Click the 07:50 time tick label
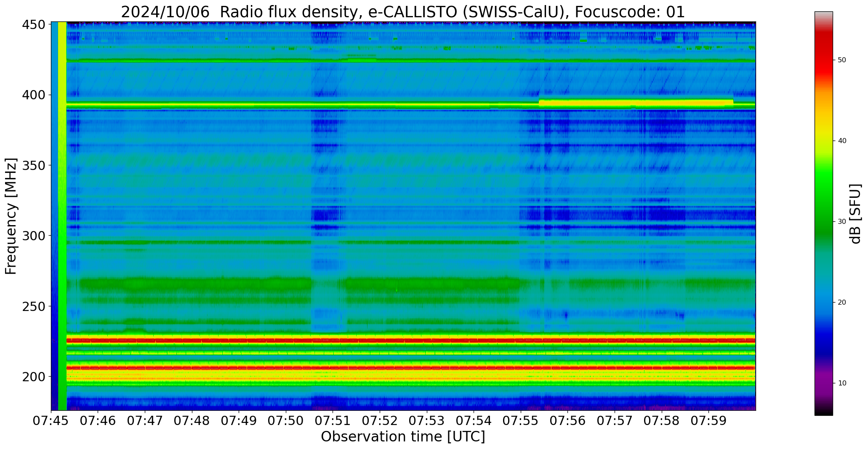The width and height of the screenshot is (868, 449). pos(286,421)
